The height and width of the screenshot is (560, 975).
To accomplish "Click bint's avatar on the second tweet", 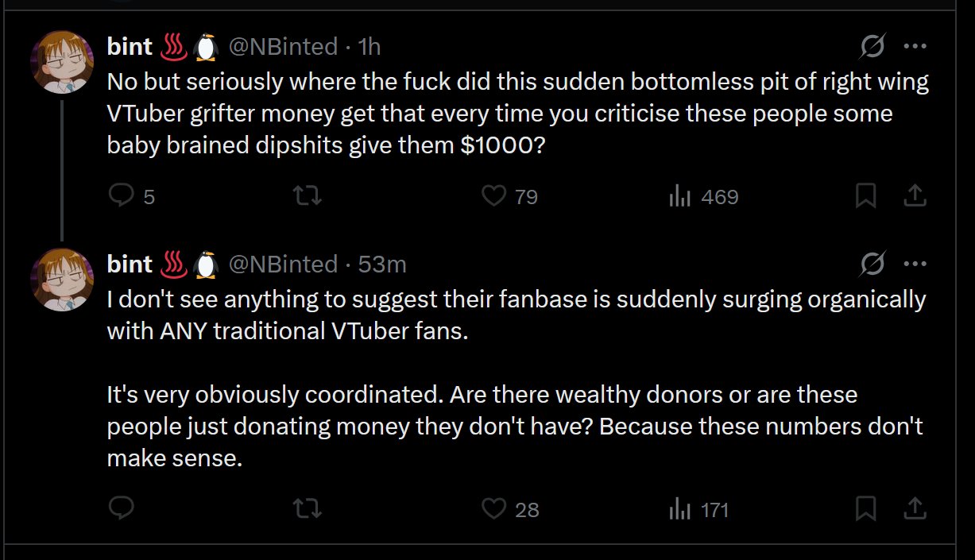I will 62,278.
